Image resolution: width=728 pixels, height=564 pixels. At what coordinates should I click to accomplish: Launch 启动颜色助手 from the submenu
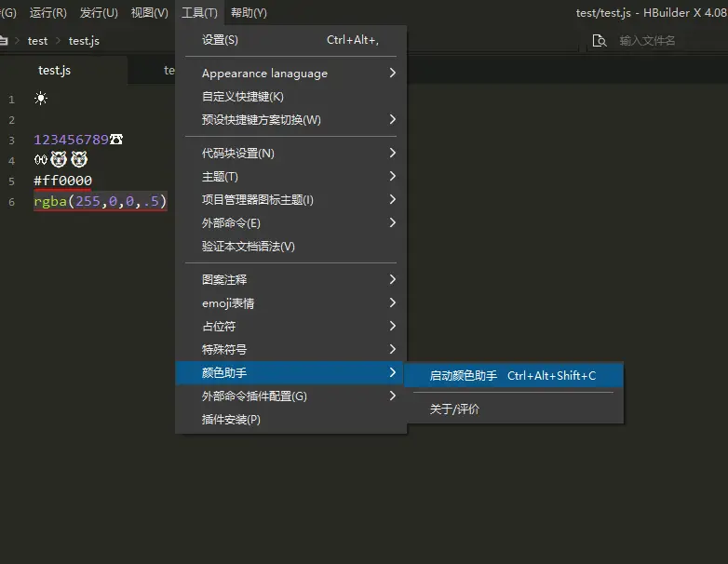coord(514,376)
